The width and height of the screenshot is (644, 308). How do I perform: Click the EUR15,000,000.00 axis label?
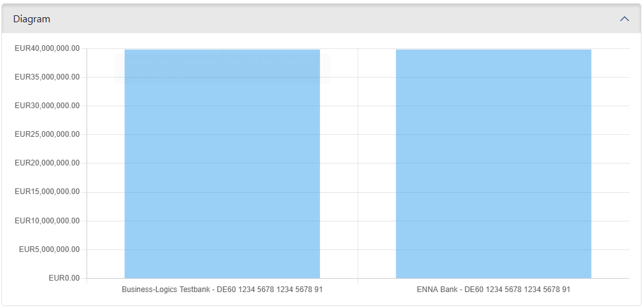[x=47, y=192]
